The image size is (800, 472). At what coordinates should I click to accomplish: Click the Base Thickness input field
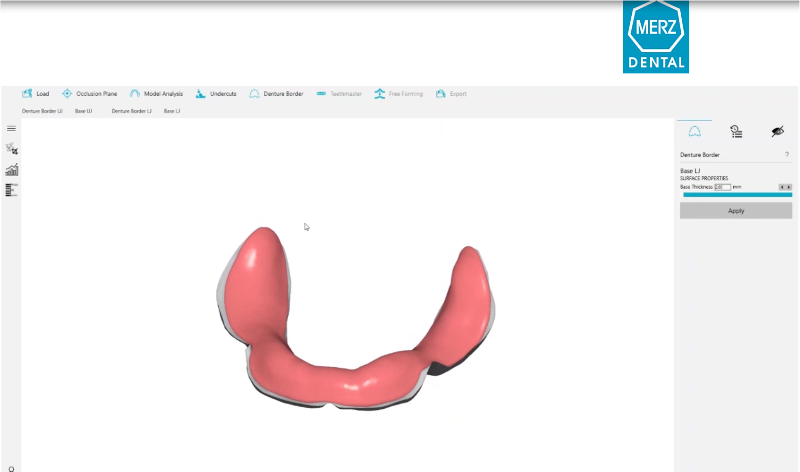click(722, 187)
